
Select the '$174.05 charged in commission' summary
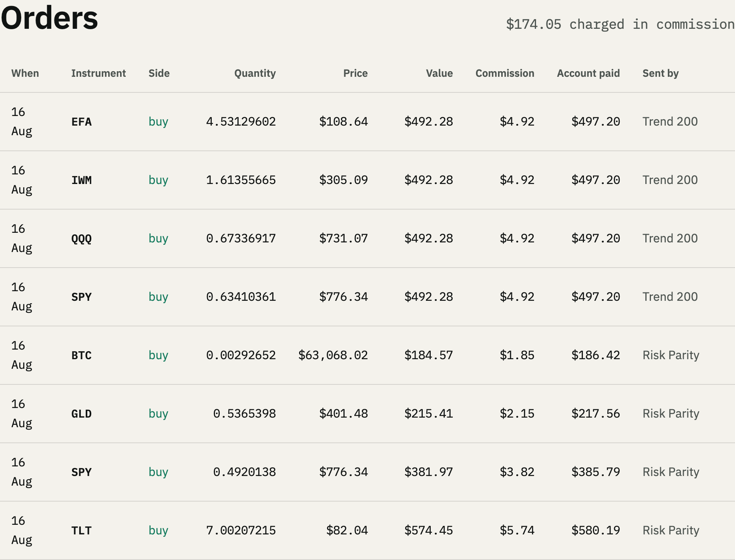click(620, 24)
